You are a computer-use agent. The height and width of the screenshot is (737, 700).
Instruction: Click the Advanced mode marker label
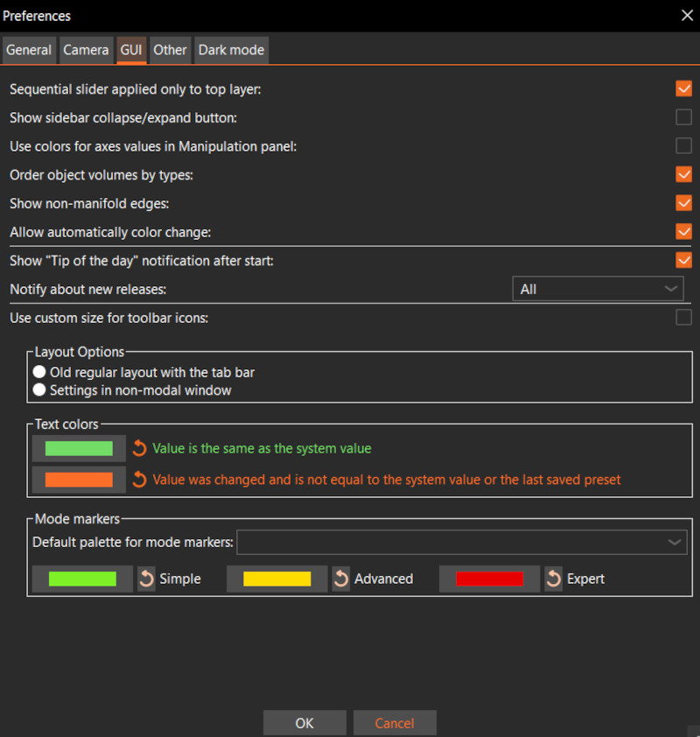pyautogui.click(x=384, y=579)
